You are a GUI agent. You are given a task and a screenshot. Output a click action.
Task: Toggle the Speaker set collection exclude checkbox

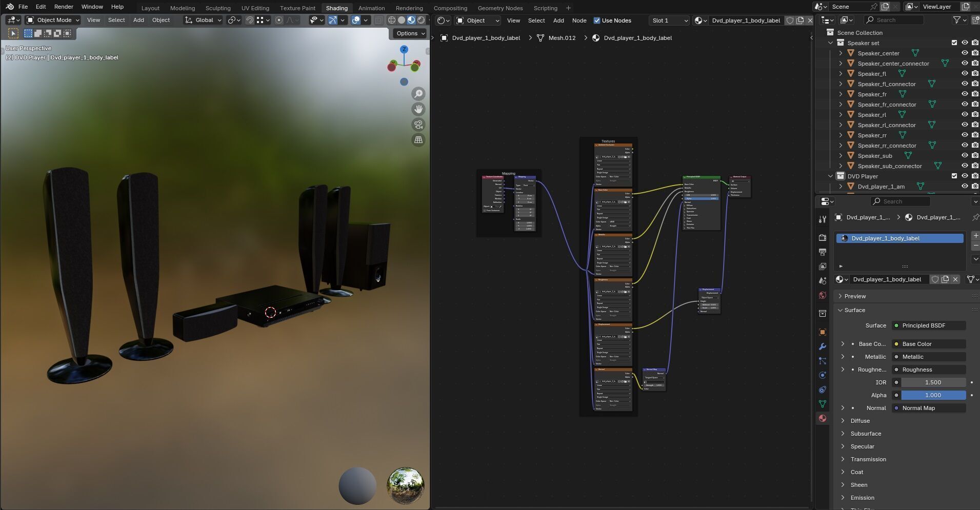pyautogui.click(x=954, y=43)
